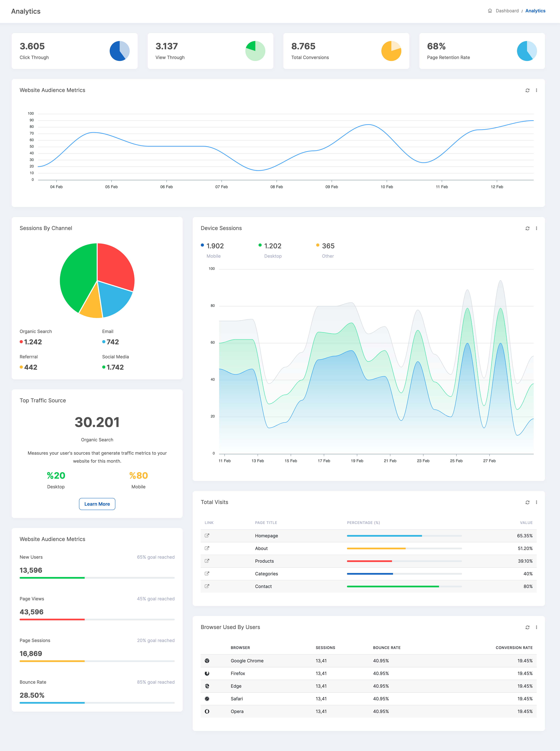Open the Products external link icon

[x=207, y=561]
